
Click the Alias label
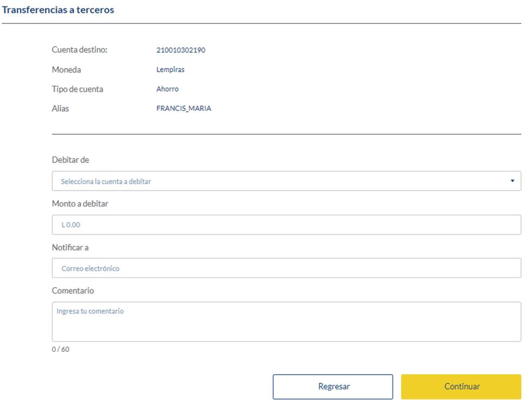coord(60,109)
